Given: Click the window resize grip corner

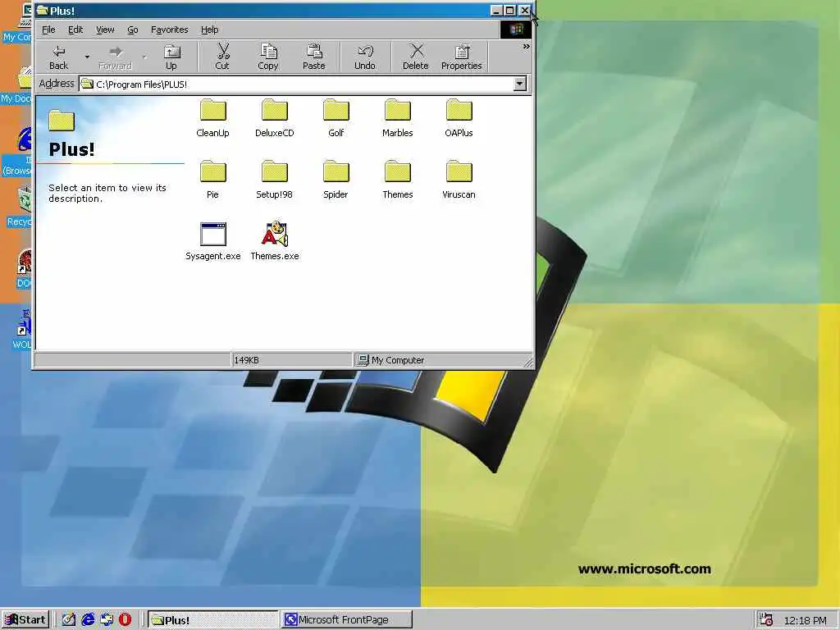Looking at the screenshot, I should pyautogui.click(x=529, y=363).
